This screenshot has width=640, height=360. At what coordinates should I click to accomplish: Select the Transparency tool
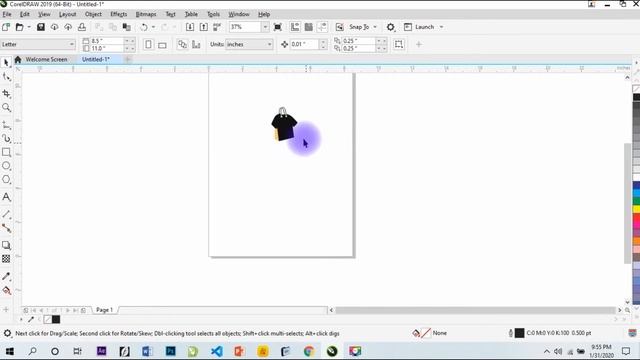(x=6, y=259)
